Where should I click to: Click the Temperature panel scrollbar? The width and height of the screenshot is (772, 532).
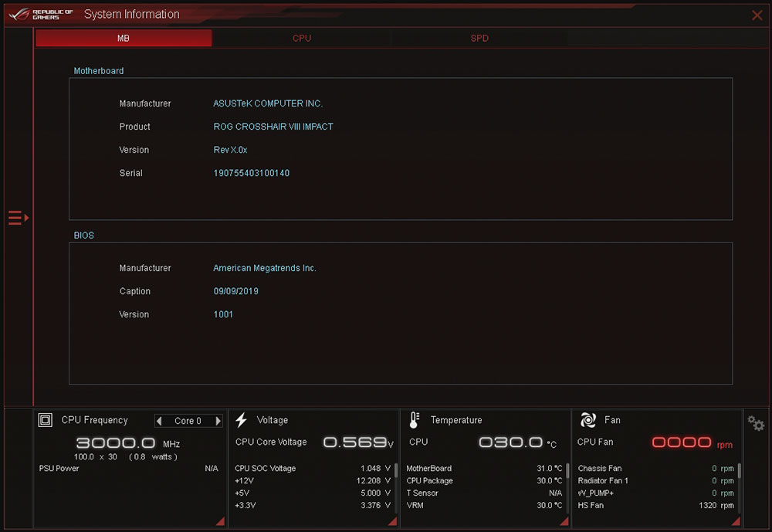[x=567, y=471]
